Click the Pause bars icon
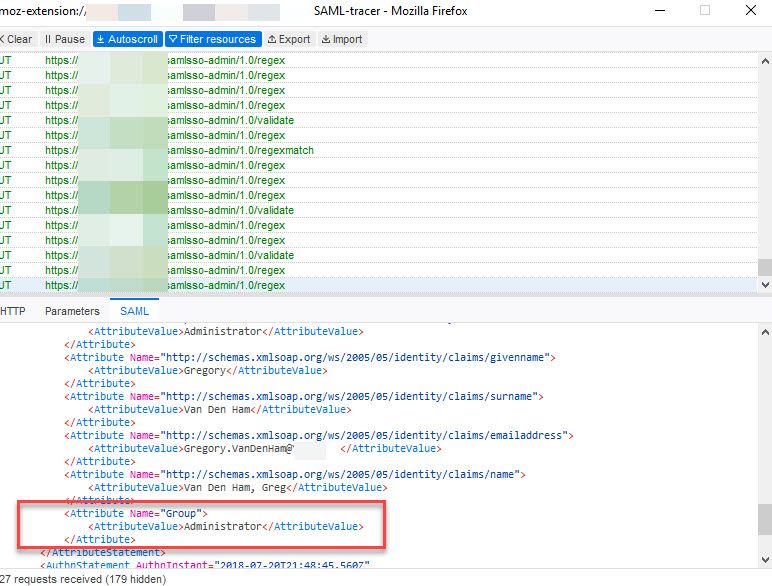The width and height of the screenshot is (772, 586). [x=48, y=39]
